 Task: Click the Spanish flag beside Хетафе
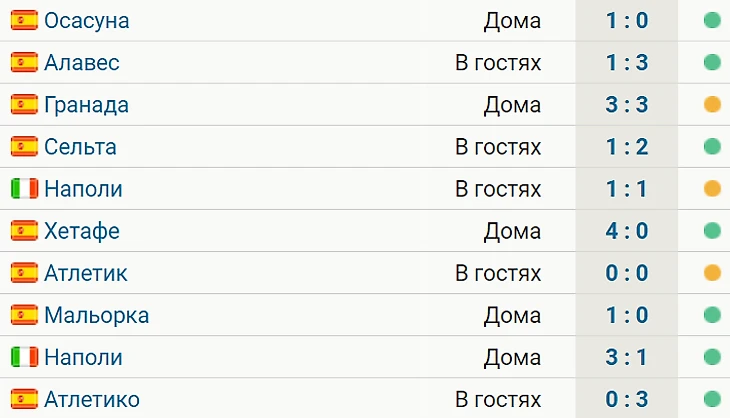(x=24, y=231)
